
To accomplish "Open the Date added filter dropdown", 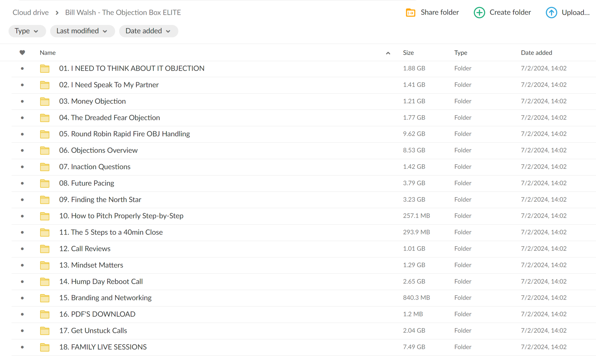I will click(148, 31).
